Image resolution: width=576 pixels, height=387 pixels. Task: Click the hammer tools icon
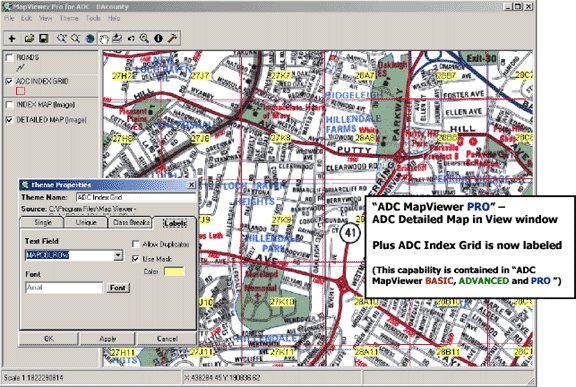(x=172, y=38)
